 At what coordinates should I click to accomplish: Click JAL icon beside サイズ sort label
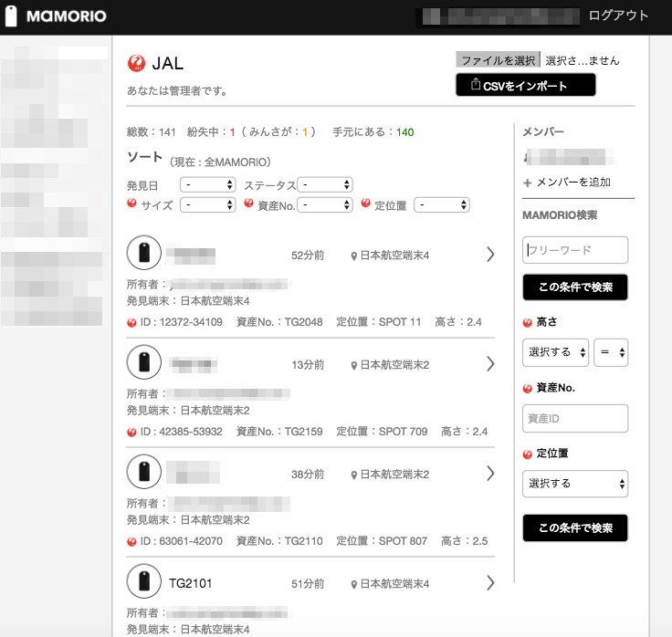(131, 203)
